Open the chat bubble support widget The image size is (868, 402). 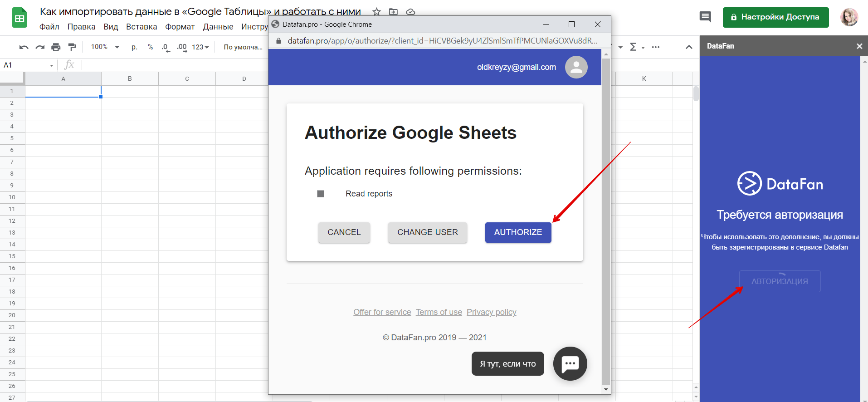click(570, 363)
